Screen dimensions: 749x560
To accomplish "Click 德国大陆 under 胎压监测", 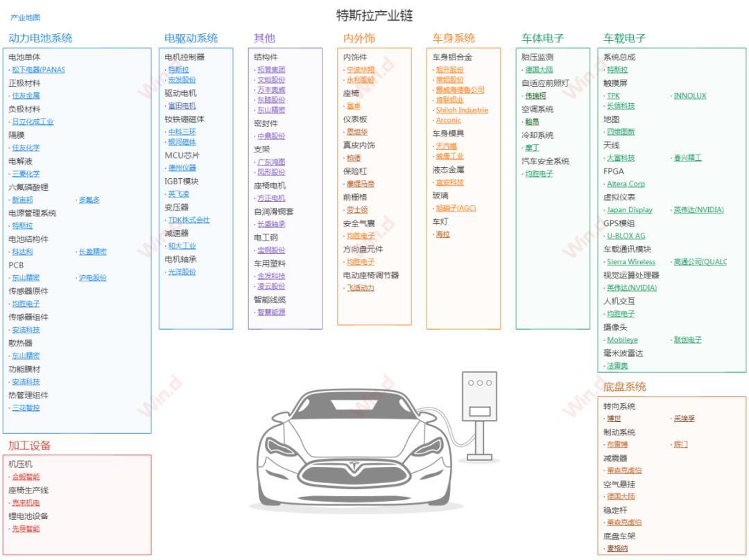I will [540, 70].
